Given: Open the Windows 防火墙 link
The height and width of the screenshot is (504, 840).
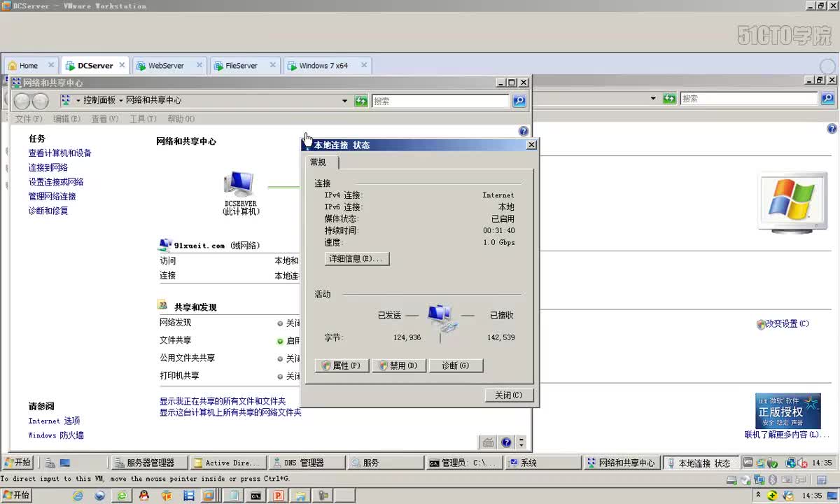Looking at the screenshot, I should [x=56, y=435].
